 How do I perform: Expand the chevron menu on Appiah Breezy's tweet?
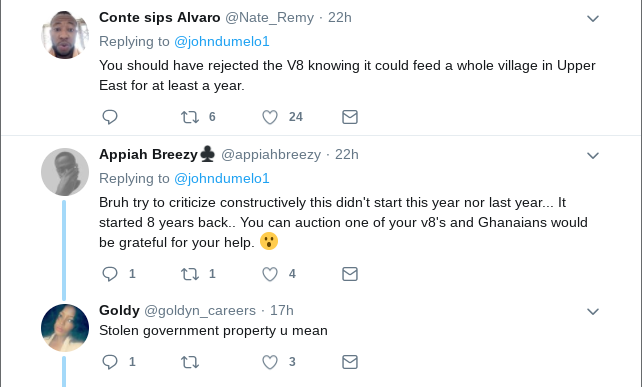(593, 156)
